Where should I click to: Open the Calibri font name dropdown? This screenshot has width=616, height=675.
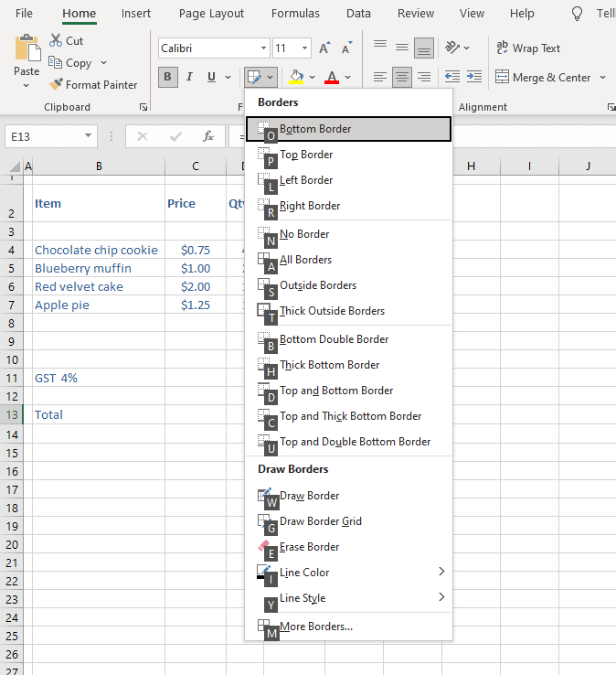[x=263, y=48]
